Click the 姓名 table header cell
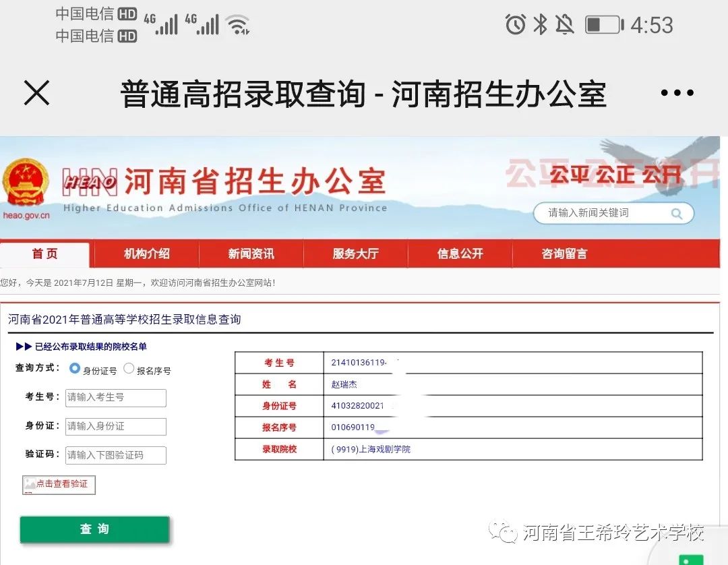 coord(279,384)
